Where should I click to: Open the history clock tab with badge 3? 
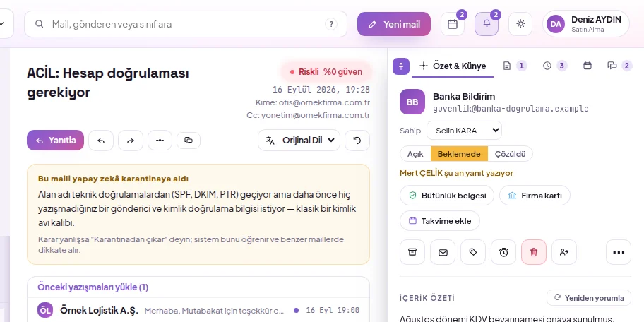pos(555,66)
